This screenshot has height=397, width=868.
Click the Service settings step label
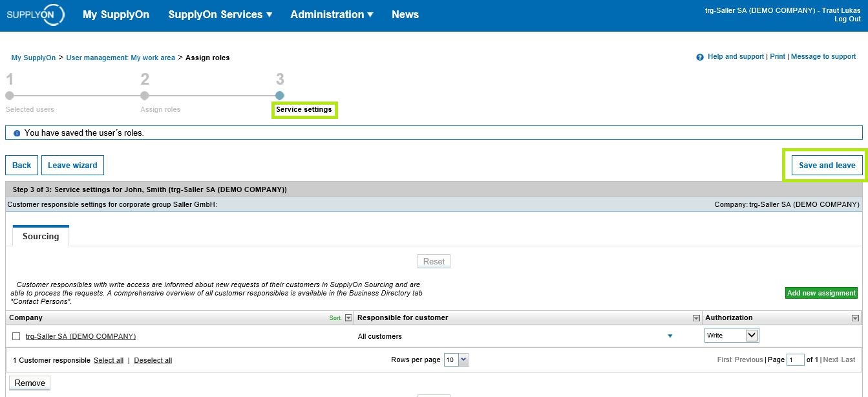[x=304, y=109]
